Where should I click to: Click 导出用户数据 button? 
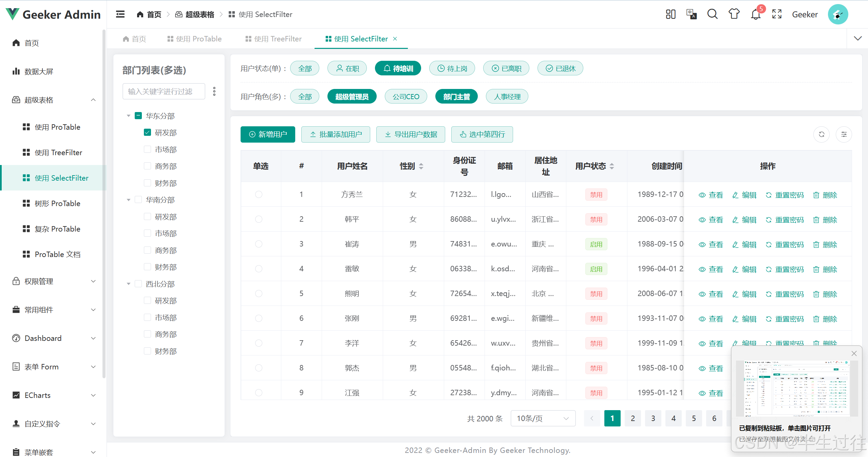411,134
